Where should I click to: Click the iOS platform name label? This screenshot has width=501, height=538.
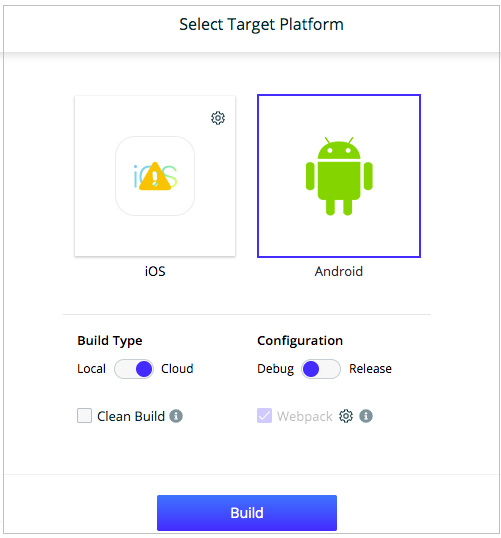click(155, 271)
